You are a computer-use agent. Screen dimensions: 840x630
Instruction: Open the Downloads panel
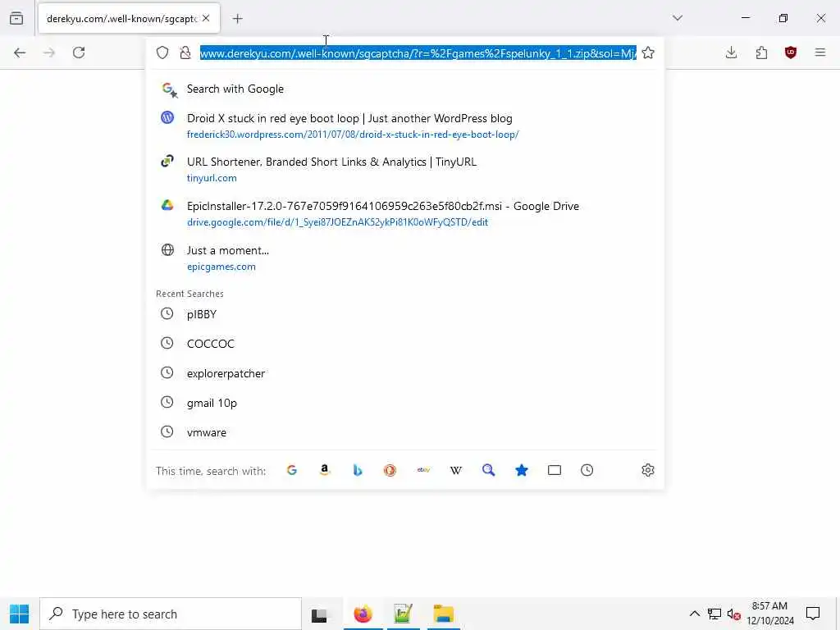(x=731, y=52)
